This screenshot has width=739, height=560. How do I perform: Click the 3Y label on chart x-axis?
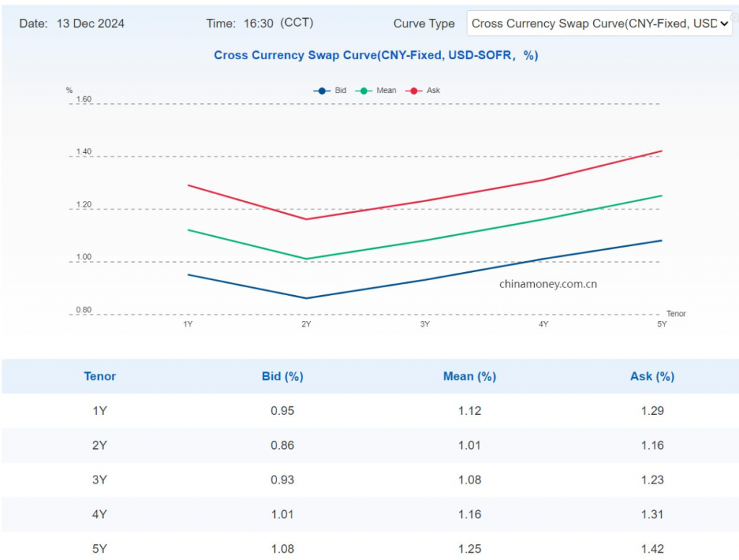point(425,325)
